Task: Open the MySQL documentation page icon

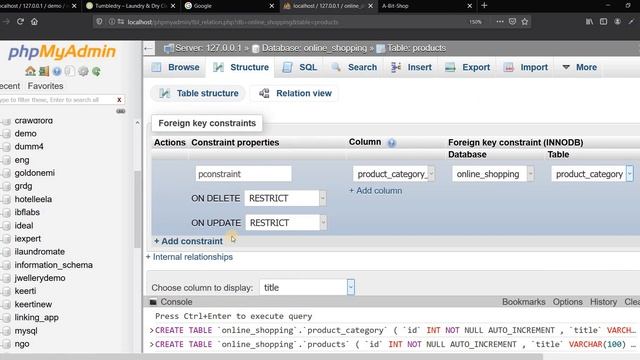Action: pos(70,71)
